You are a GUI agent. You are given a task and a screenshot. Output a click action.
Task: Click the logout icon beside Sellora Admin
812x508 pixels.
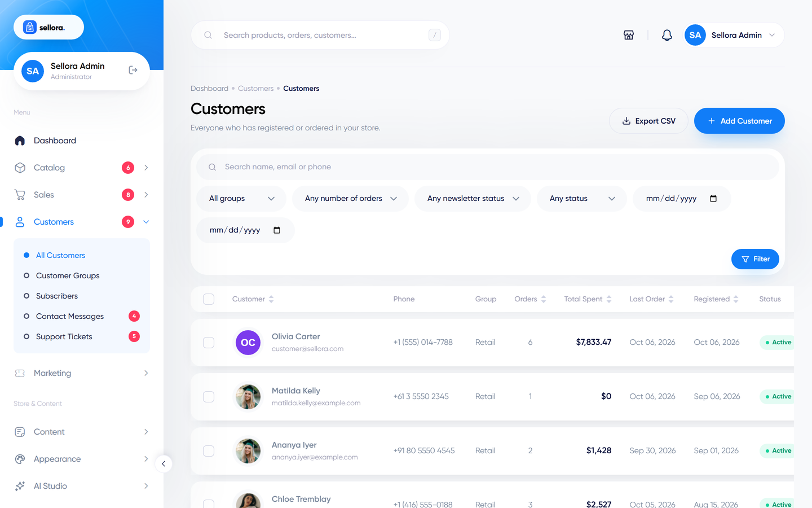[133, 70]
